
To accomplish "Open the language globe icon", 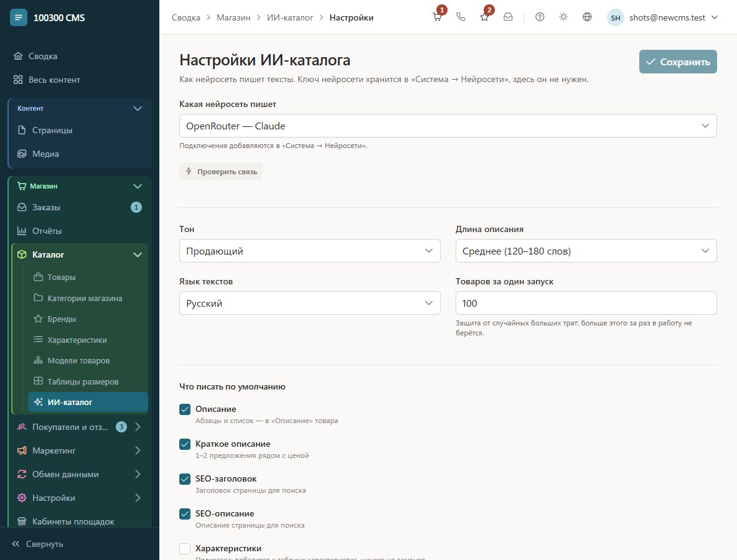I will click(x=587, y=17).
